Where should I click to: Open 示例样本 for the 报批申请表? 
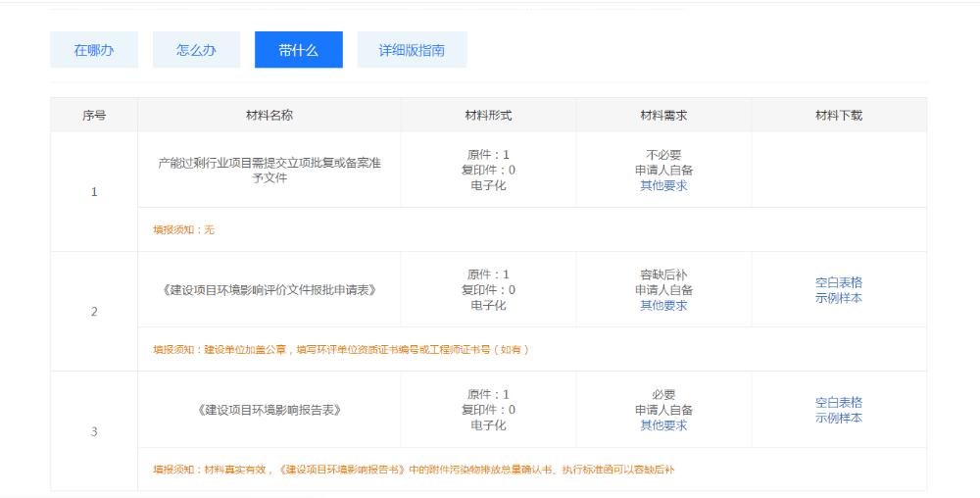(x=839, y=298)
